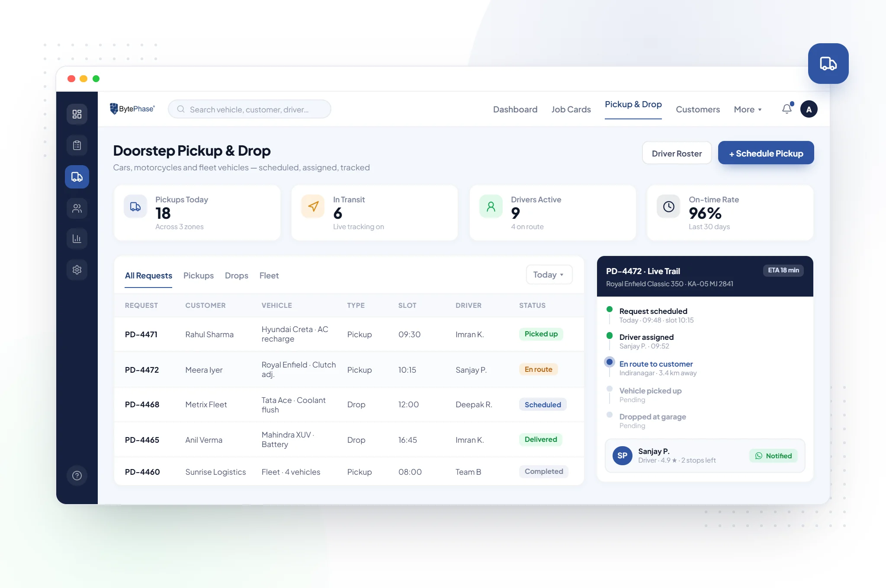Click the Team B driver cell
Viewport: 886px width, 588px height.
click(468, 472)
